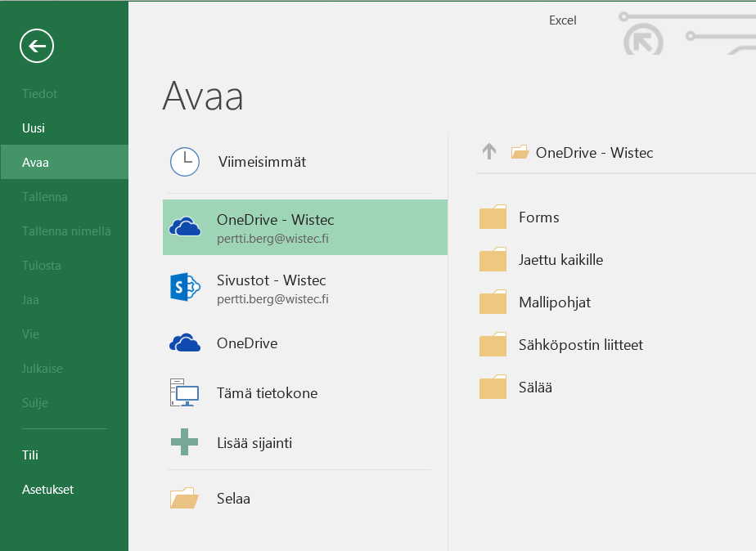Image resolution: width=756 pixels, height=551 pixels.
Task: Click Sulje in the sidebar
Action: pos(34,403)
